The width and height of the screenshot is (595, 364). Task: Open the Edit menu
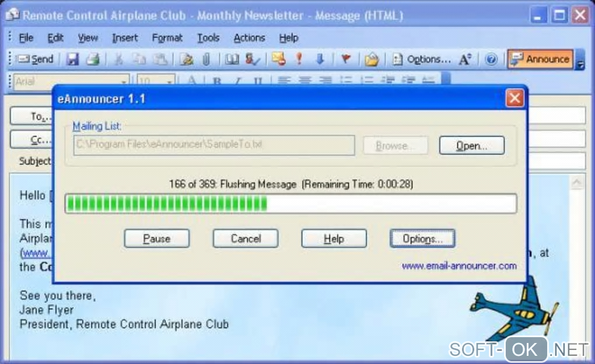point(55,38)
